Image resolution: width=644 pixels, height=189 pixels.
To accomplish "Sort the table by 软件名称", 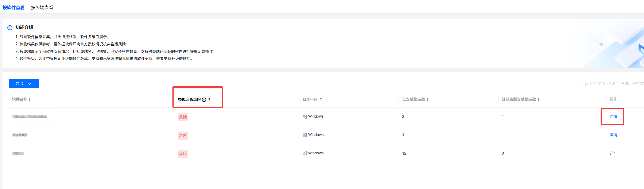I will [x=30, y=100].
